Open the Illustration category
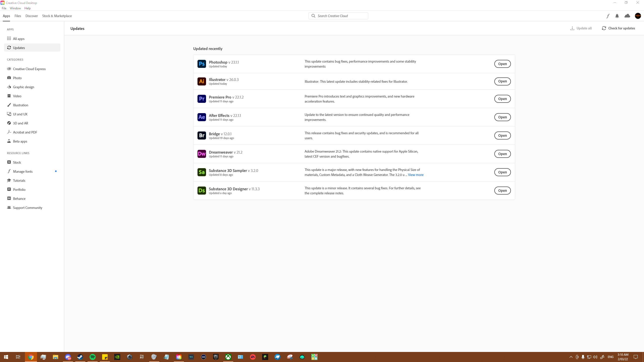Viewport: 644px width, 362px height. coord(32,105)
